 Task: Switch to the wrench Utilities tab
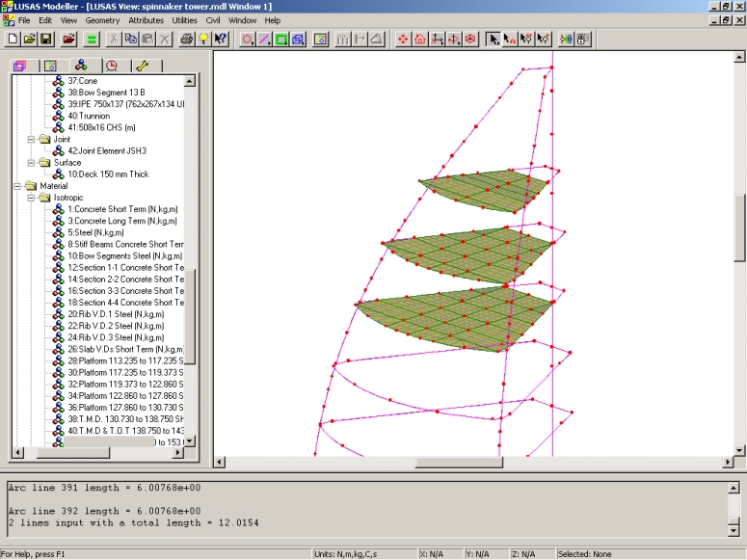(x=143, y=67)
